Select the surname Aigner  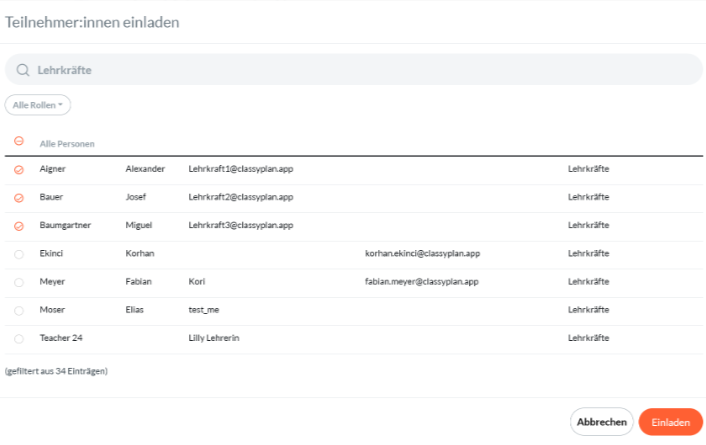pyautogui.click(x=52, y=169)
